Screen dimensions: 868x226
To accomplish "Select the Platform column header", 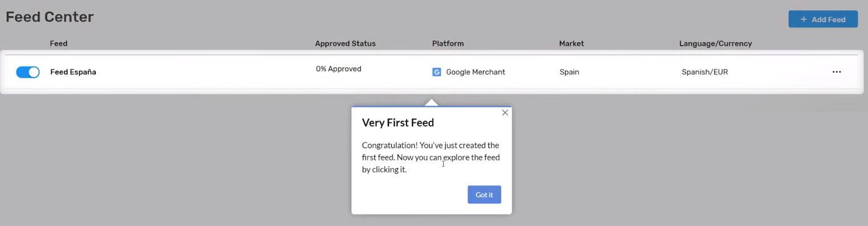I will click(448, 43).
